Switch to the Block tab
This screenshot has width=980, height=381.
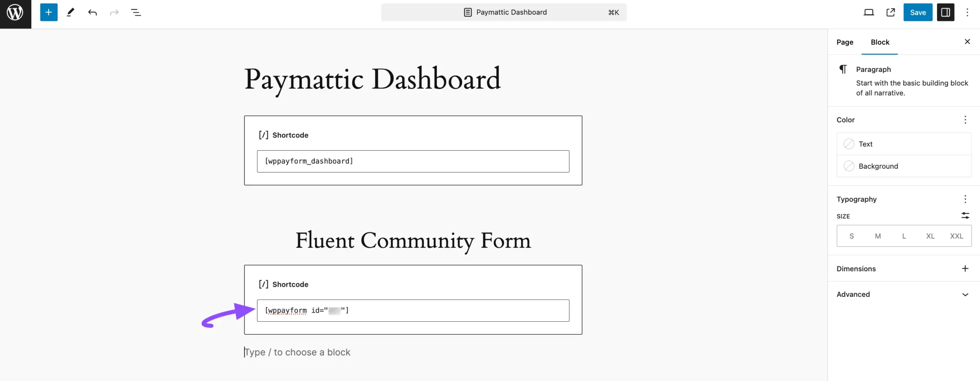pyautogui.click(x=880, y=42)
